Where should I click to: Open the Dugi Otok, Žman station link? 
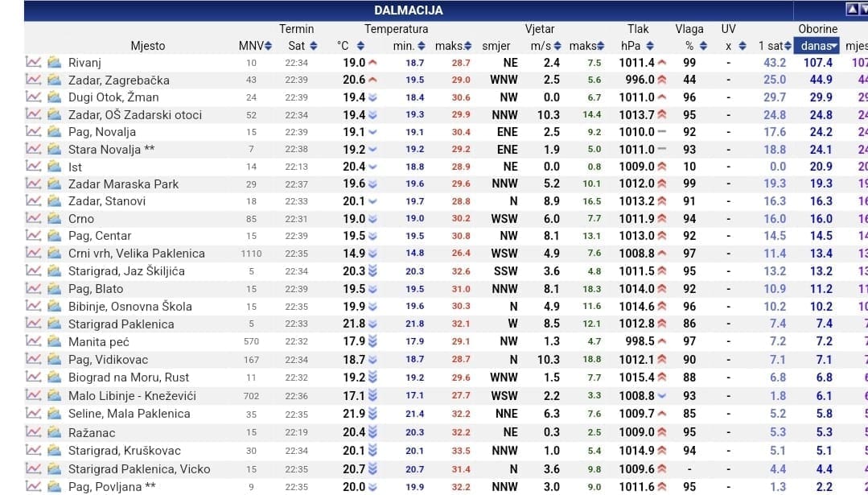point(113,97)
